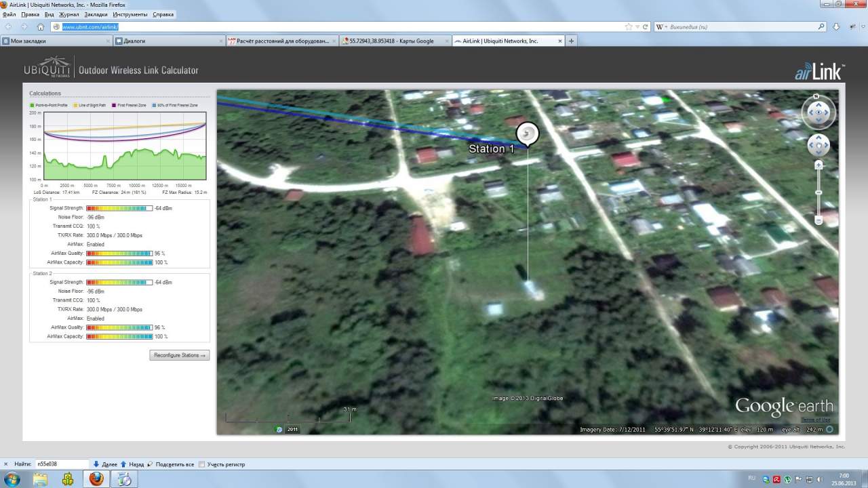This screenshot has height=488, width=868.
Task: Open the yellow app icon in the taskbar
Action: [68, 479]
